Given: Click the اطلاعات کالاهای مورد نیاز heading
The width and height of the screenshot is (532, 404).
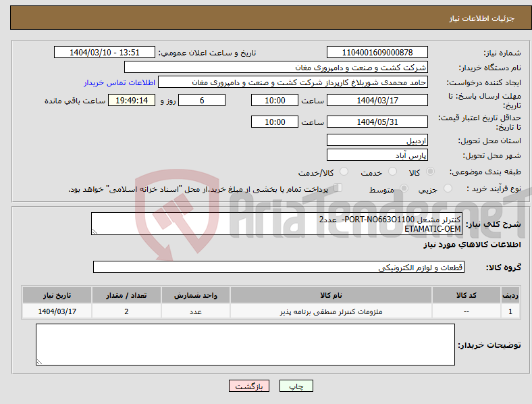Looking at the screenshot, I should (x=472, y=245).
